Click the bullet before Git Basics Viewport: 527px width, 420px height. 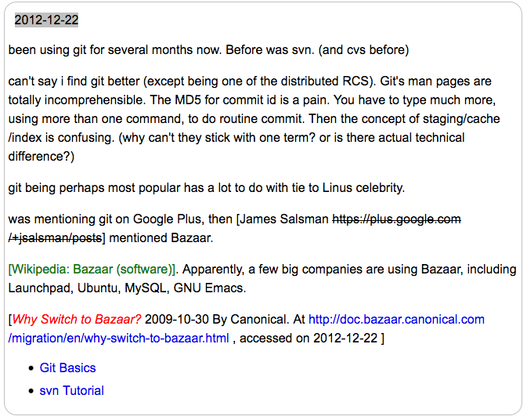(31, 368)
